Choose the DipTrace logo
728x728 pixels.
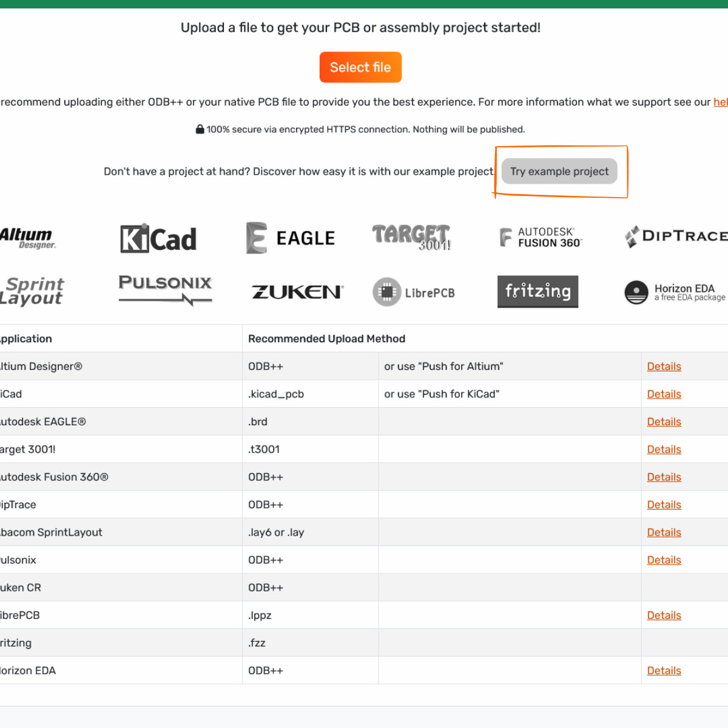pyautogui.click(x=676, y=236)
